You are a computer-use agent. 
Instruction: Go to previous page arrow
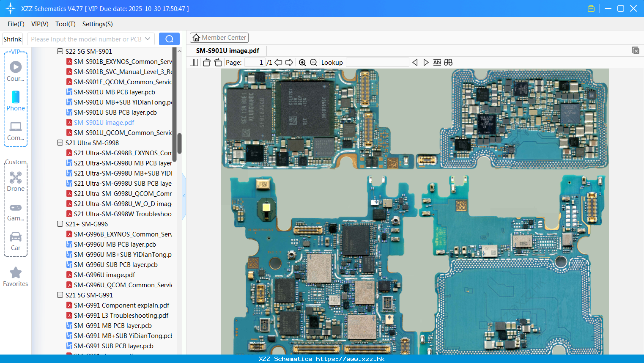point(278,62)
